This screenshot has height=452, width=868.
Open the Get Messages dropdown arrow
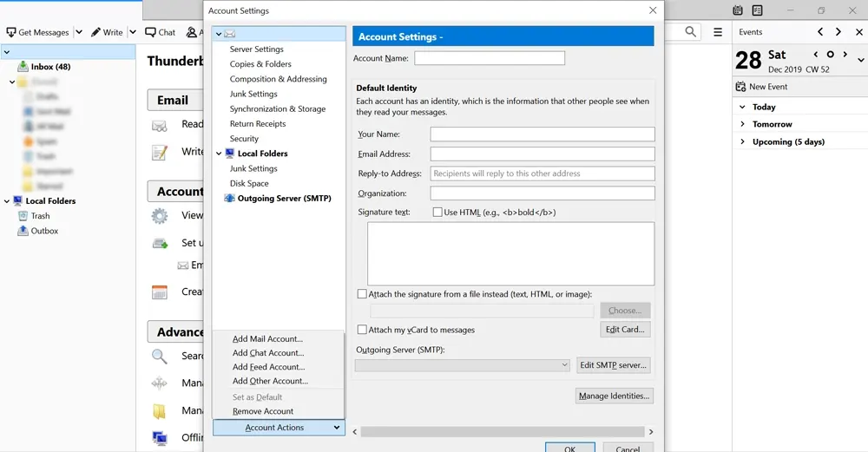click(79, 32)
